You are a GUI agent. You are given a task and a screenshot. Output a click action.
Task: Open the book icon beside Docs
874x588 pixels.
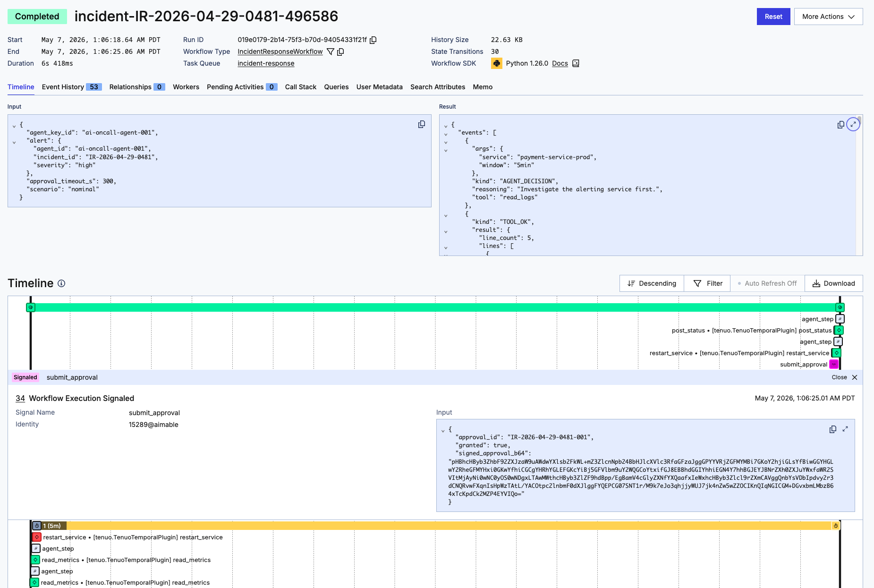click(x=576, y=63)
